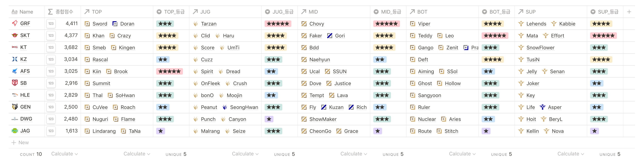644x165 pixels.
Task: Click the plus icon to add column
Action: 629,12
